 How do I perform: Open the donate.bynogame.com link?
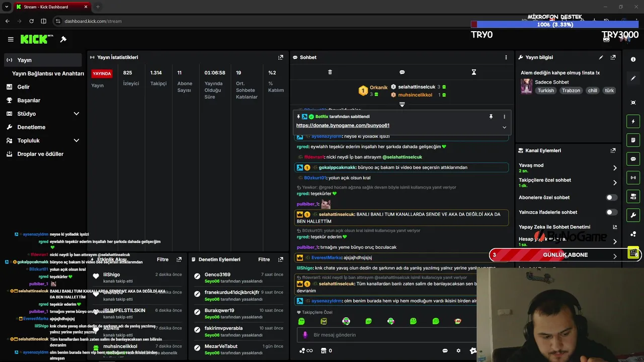[343, 126]
